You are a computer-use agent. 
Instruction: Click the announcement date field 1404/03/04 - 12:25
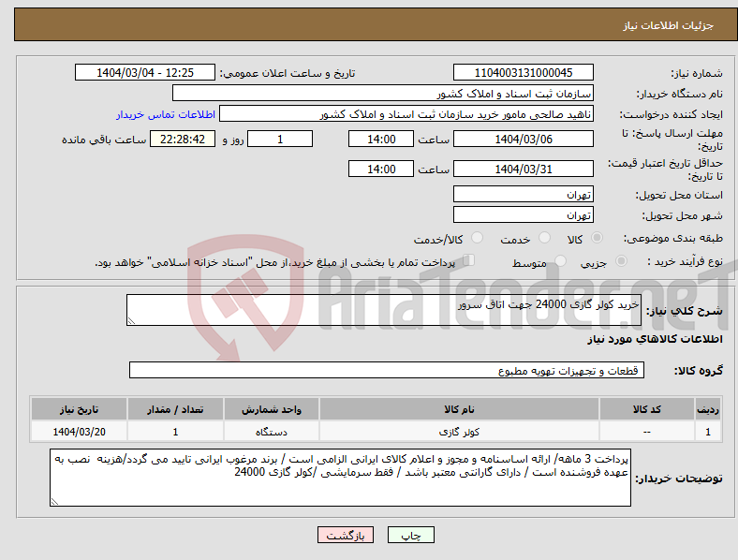(145, 72)
